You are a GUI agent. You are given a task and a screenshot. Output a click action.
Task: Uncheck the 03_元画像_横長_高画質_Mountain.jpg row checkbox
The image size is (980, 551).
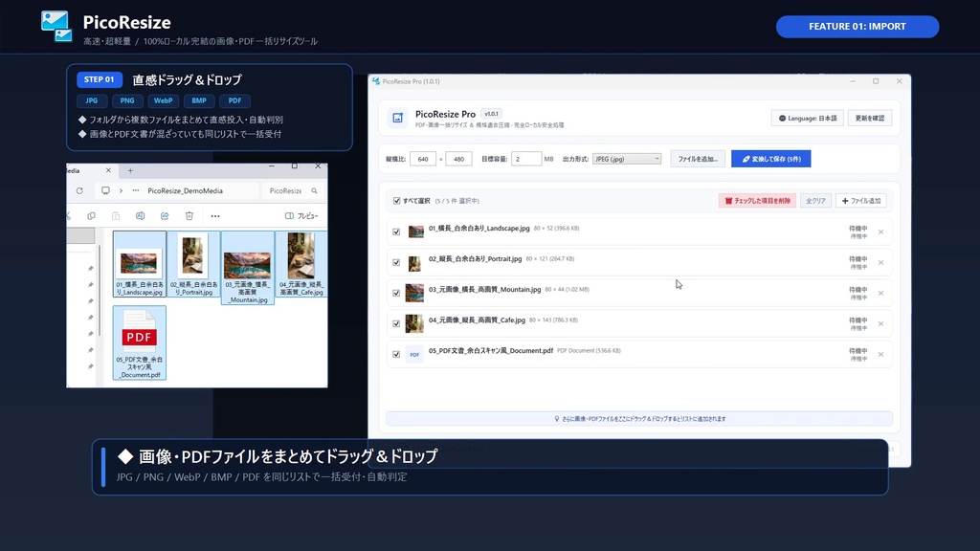coord(396,293)
